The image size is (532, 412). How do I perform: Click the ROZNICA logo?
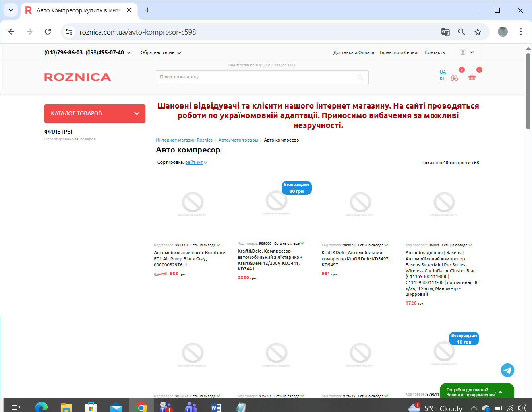(77, 77)
